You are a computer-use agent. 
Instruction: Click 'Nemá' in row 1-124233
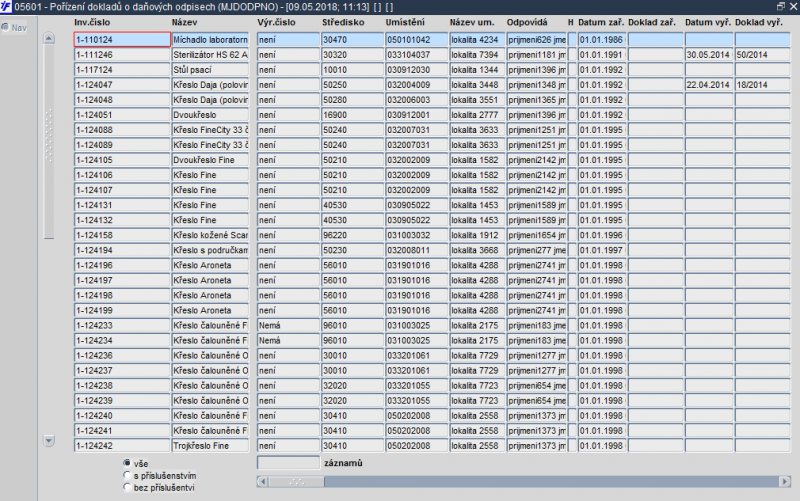[288, 325]
